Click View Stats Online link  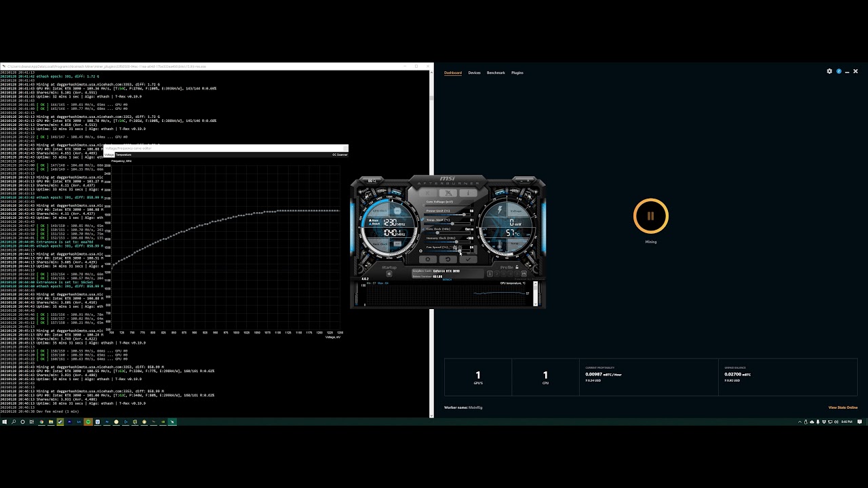[843, 407]
